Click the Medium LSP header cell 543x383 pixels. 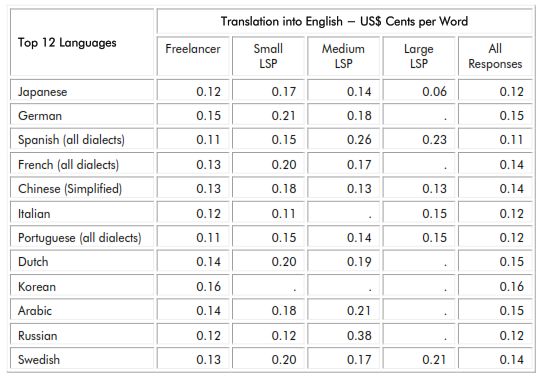344,56
